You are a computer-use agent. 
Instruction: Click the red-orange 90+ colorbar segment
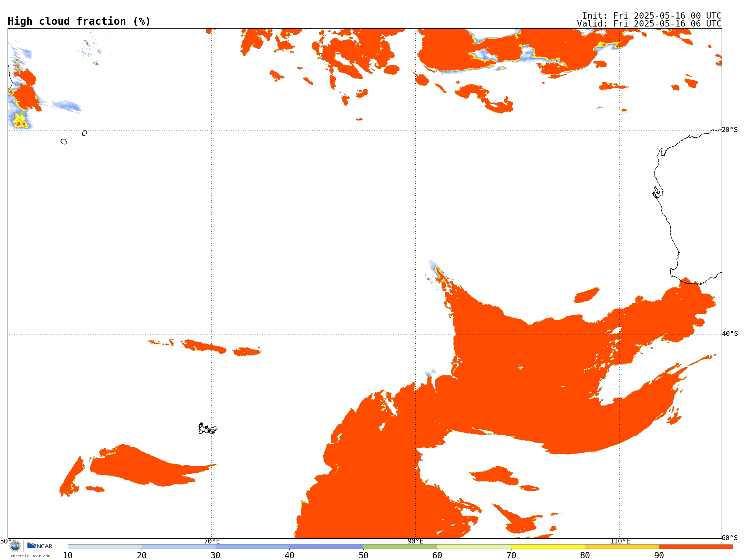tap(696, 547)
